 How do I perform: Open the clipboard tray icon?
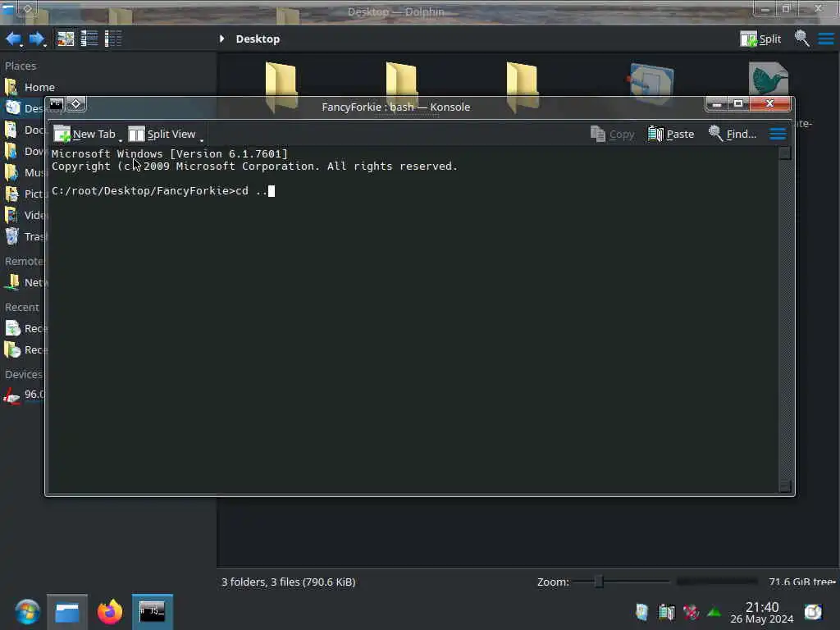pos(666,612)
